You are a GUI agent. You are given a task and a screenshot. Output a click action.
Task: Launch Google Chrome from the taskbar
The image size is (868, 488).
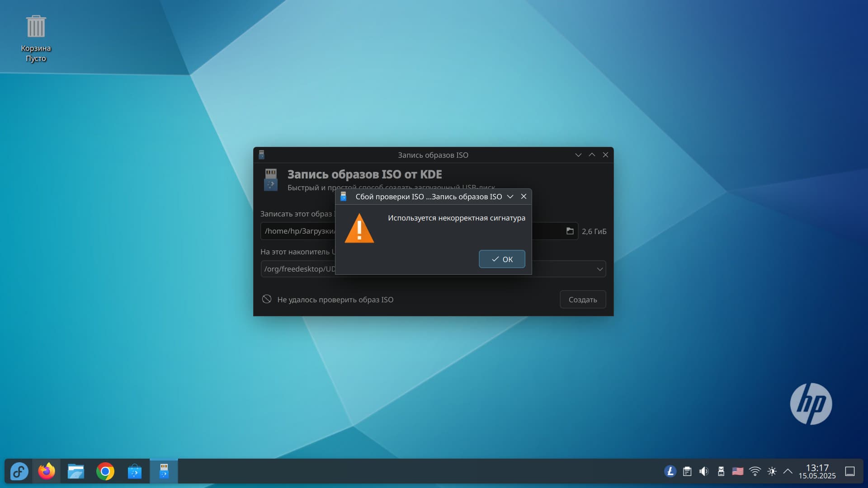[x=105, y=471]
